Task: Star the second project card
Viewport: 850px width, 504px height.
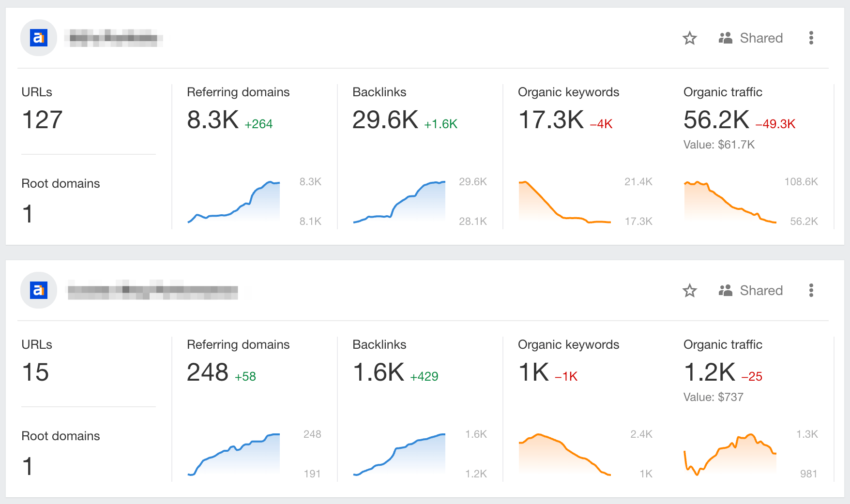Action: click(x=689, y=291)
